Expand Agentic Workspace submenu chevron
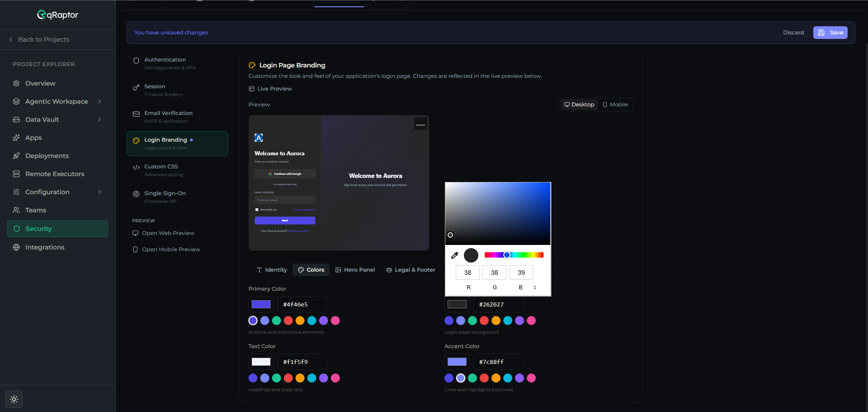 (x=100, y=101)
